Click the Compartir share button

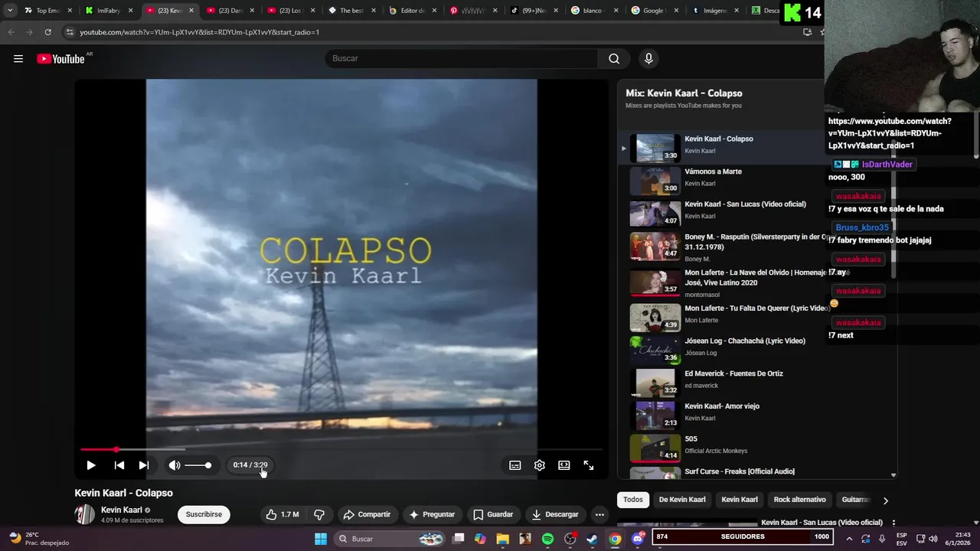(x=367, y=514)
